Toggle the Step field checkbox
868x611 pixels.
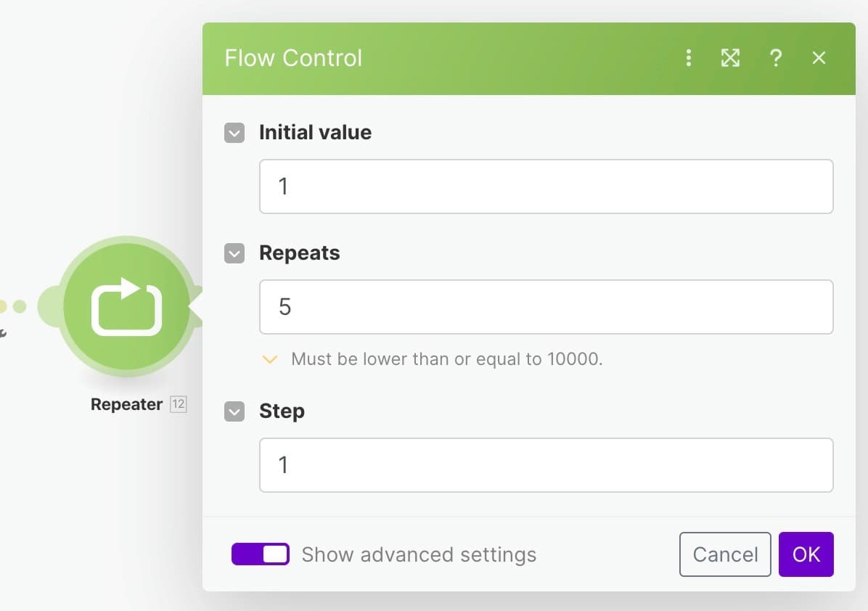click(234, 411)
